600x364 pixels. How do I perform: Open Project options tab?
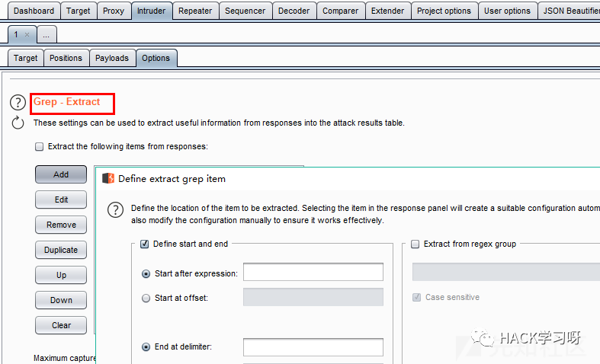(444, 11)
